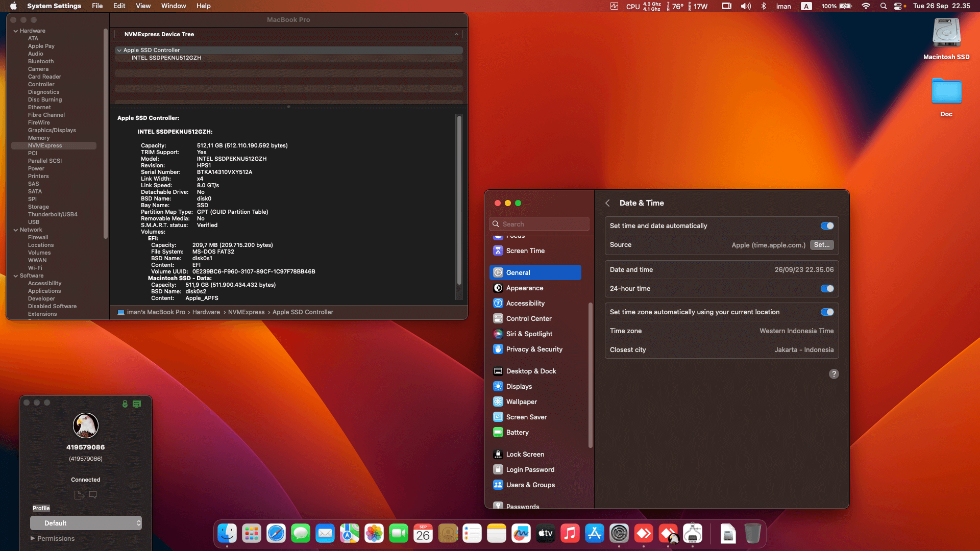Click the back arrow from Date & Time

607,203
